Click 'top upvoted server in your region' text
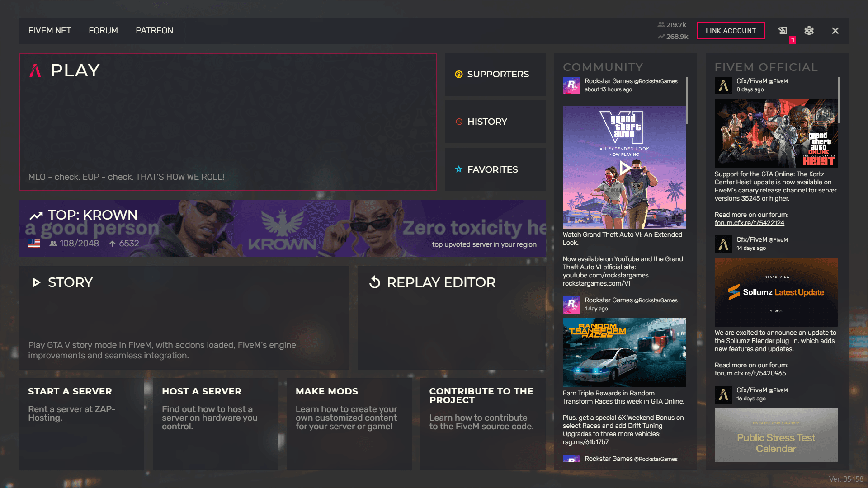This screenshot has height=488, width=868. tap(484, 244)
